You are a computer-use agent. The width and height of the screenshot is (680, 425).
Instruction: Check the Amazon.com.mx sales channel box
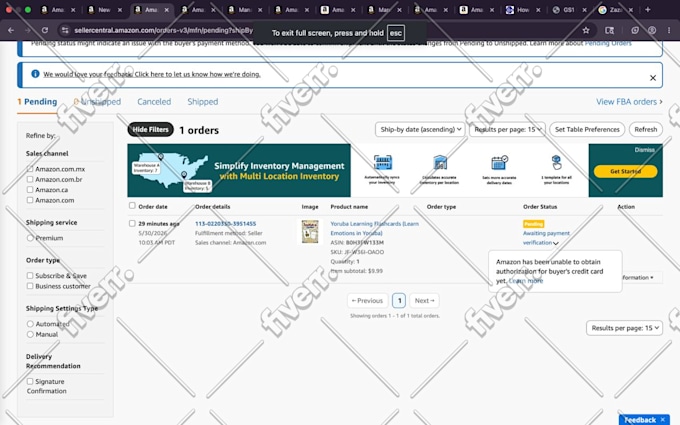(30, 169)
